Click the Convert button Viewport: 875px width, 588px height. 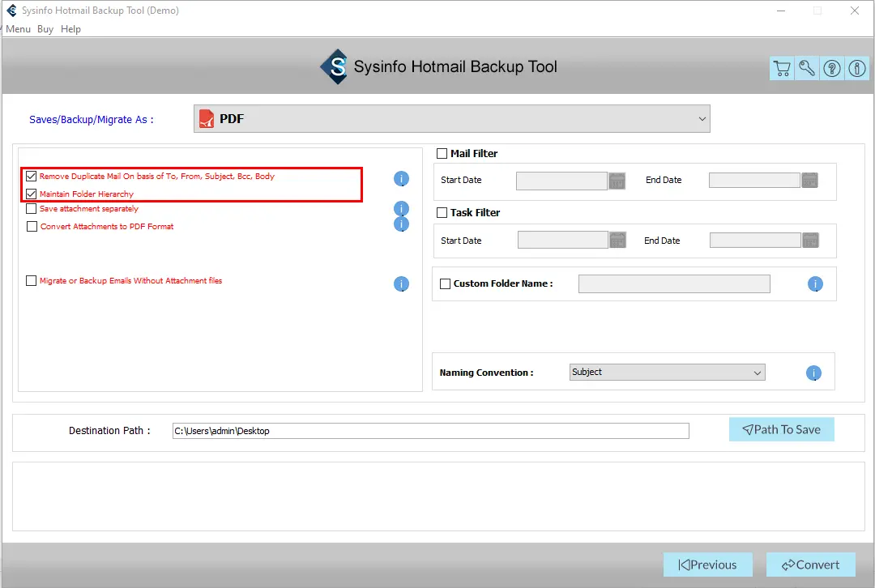(810, 565)
